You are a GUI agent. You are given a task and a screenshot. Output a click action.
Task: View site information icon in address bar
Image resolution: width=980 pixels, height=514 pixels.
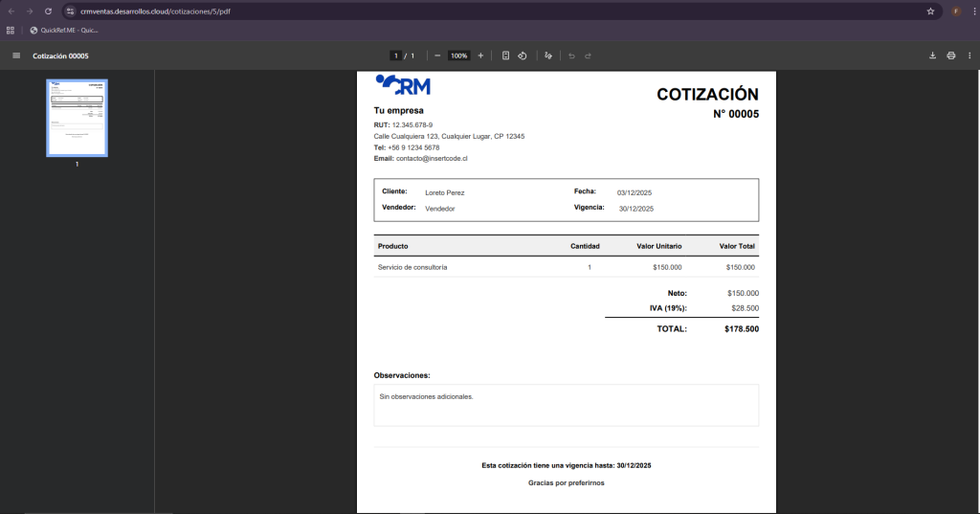(70, 11)
